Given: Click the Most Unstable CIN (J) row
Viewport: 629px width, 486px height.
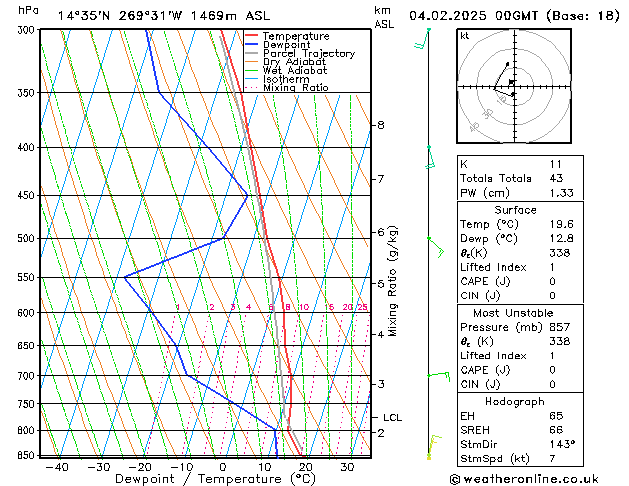Looking at the screenshot, I should (520, 384).
